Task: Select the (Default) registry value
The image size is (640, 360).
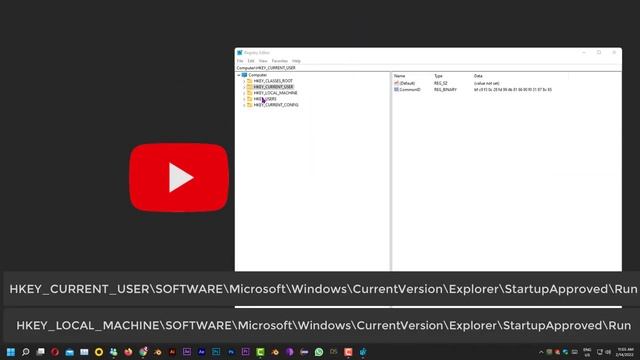Action: point(407,83)
